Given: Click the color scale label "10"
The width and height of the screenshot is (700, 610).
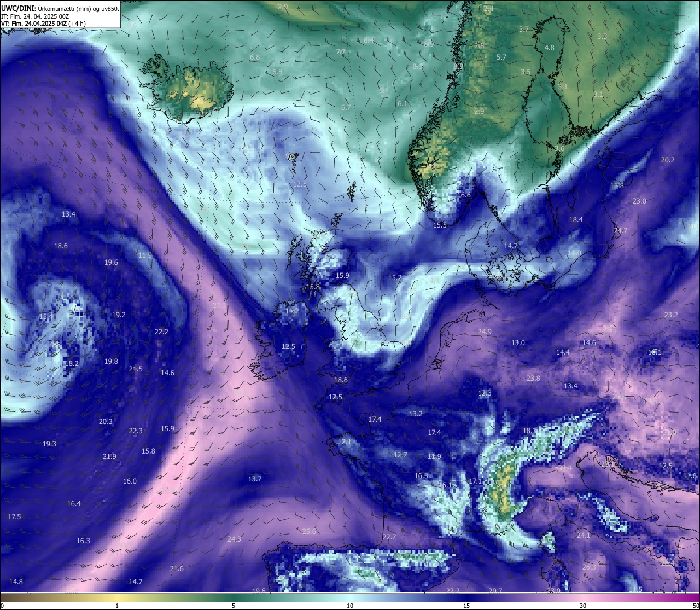Looking at the screenshot, I should pos(350,606).
